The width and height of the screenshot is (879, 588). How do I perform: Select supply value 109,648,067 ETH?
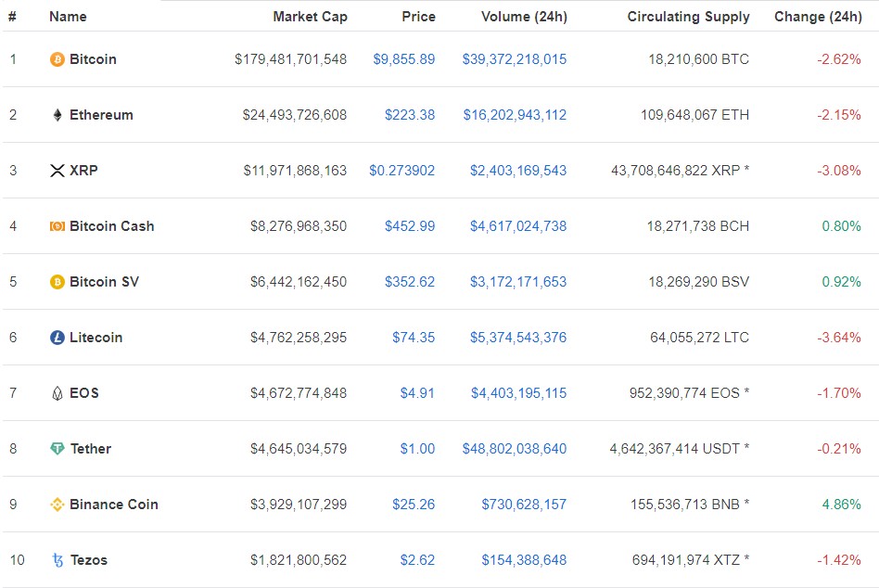(x=695, y=115)
